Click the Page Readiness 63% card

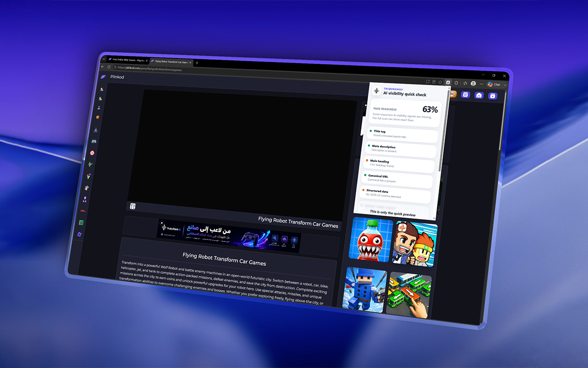[x=406, y=113]
